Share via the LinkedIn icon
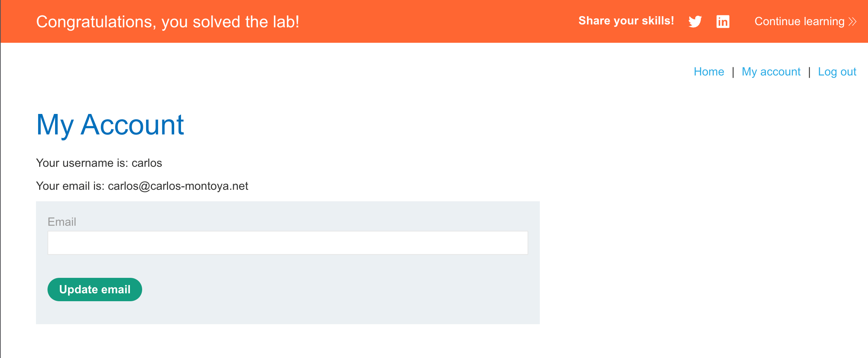 coord(723,22)
